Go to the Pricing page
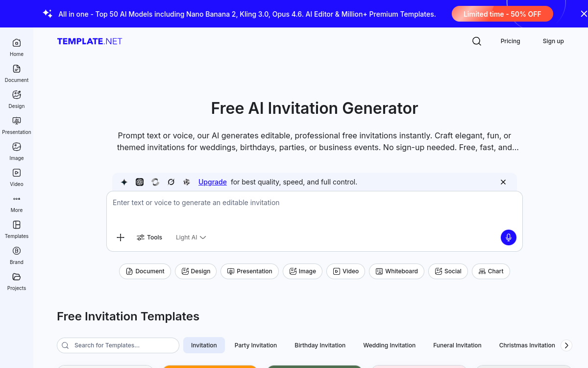Viewport: 588px width, 368px height. pos(510,41)
